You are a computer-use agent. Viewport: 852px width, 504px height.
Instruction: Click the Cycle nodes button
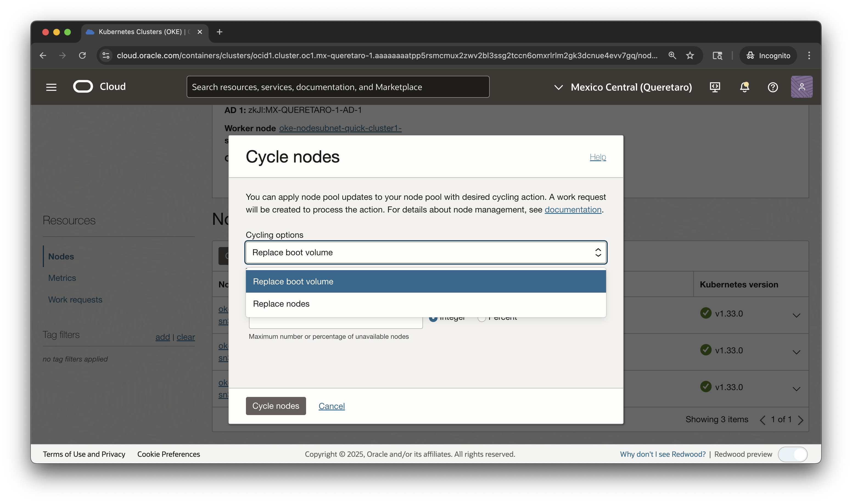point(275,406)
